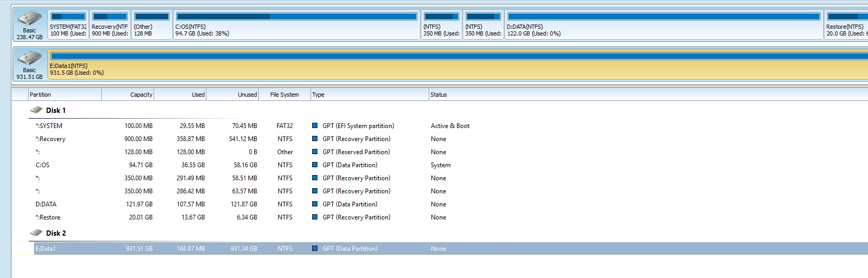
Task: Sort by the File System column header
Action: point(284,95)
